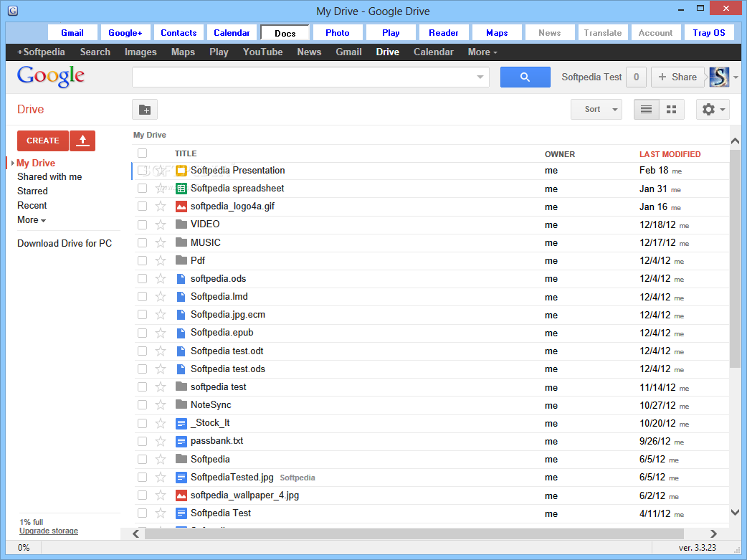The width and height of the screenshot is (747, 560).
Task: Star the NoteSync folder
Action: tap(161, 405)
